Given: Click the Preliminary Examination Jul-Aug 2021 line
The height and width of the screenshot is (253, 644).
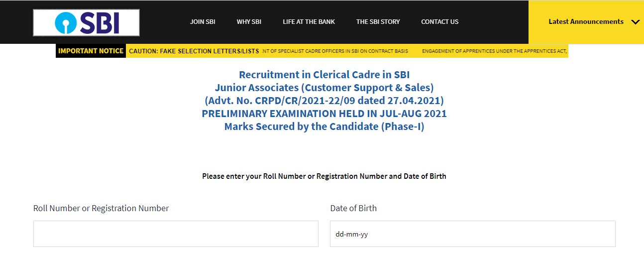Looking at the screenshot, I should (324, 114).
